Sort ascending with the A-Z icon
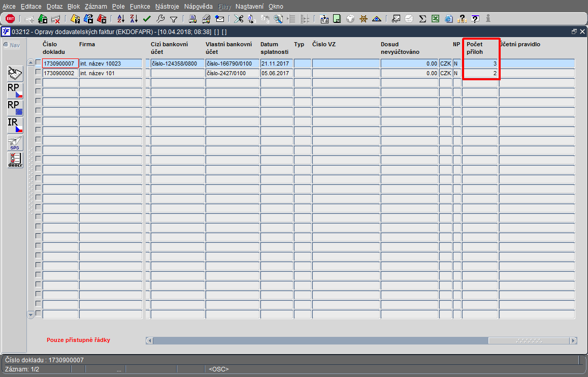588x377 pixels. [121, 18]
